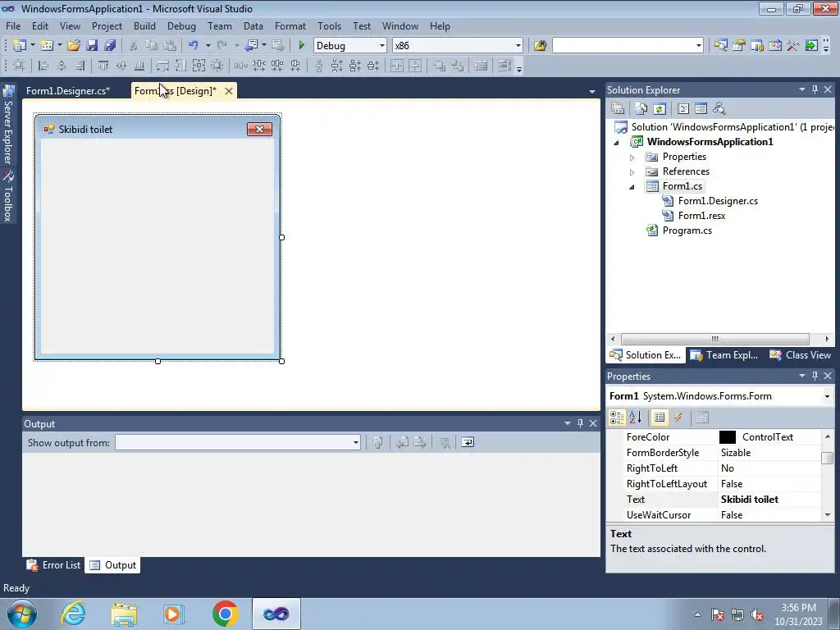The image size is (840, 630).
Task: Open Internet Explorer from the taskbar
Action: point(73,614)
